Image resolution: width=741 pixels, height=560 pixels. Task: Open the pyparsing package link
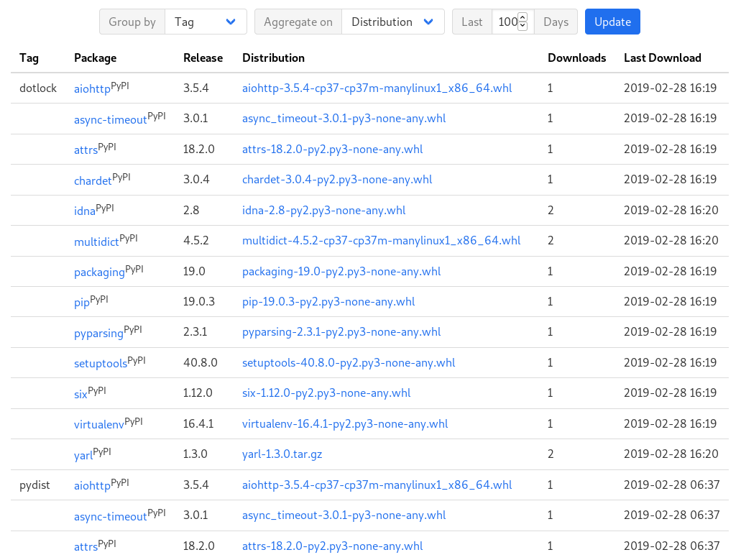98,333
